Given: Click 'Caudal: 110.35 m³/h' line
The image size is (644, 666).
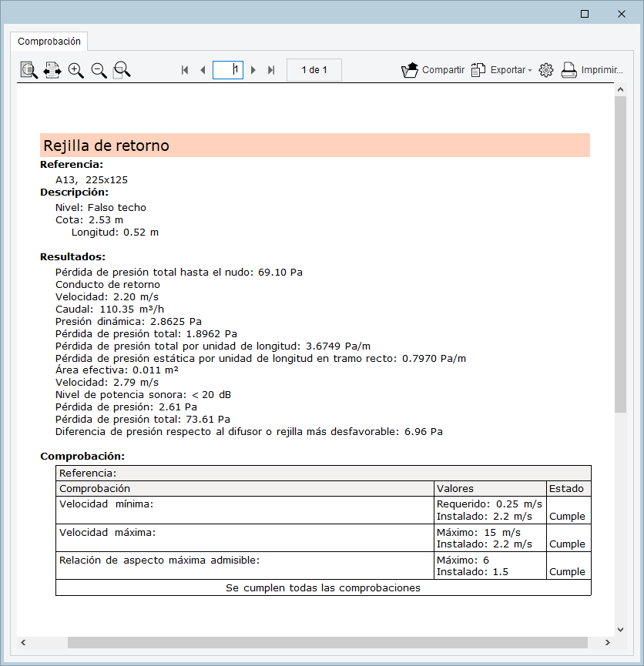Looking at the screenshot, I should [109, 309].
